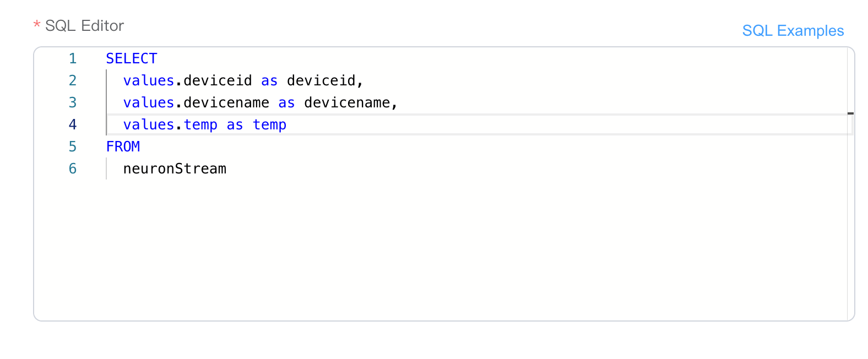Open the SQL Examples link

(793, 31)
